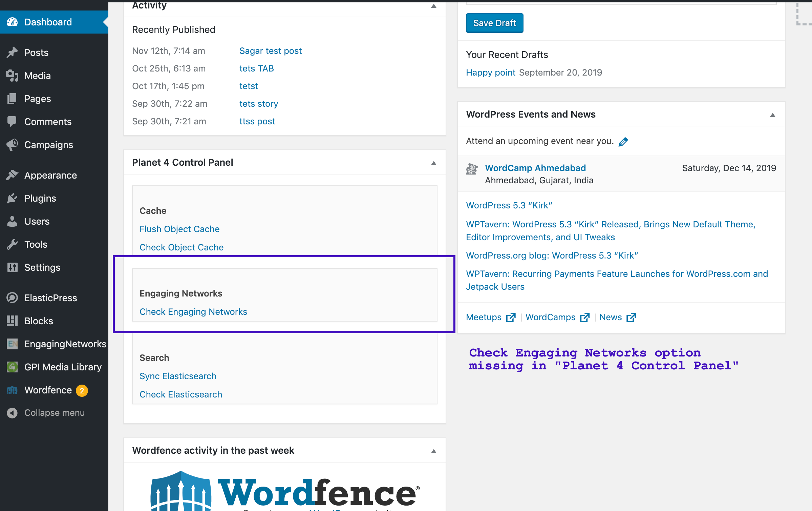Click the Collapse menu label
The image size is (812, 511).
55,413
